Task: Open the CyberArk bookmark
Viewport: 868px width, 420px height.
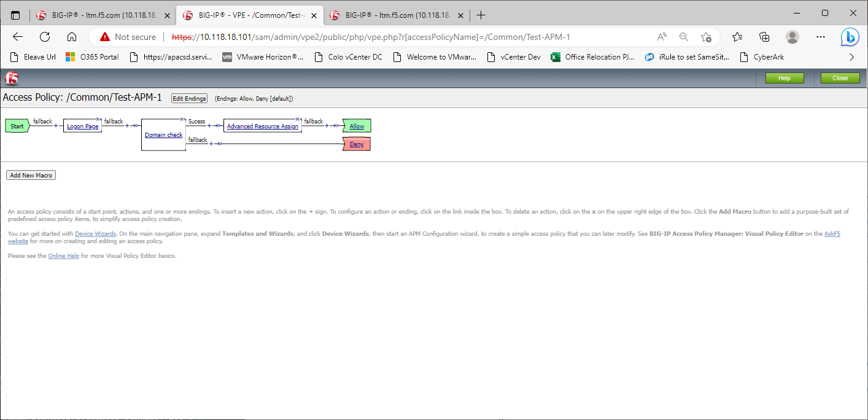Action: click(x=762, y=57)
